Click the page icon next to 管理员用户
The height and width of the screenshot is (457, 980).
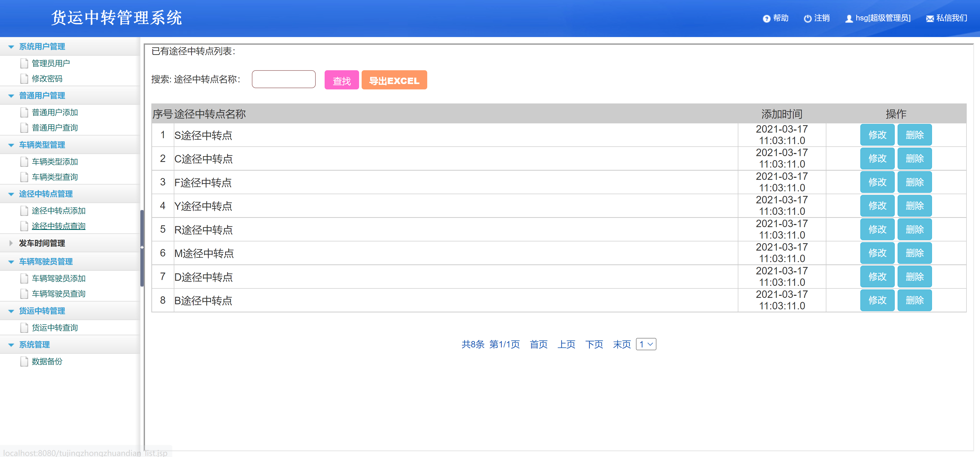pos(24,63)
